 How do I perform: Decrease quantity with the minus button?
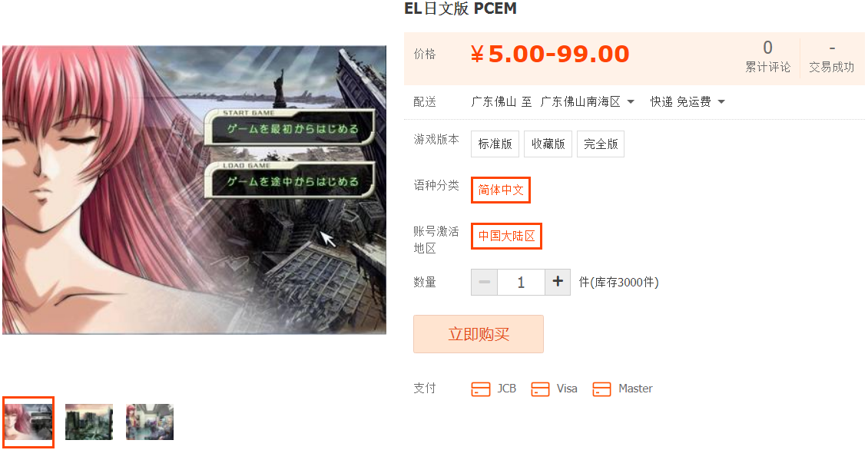click(x=485, y=283)
